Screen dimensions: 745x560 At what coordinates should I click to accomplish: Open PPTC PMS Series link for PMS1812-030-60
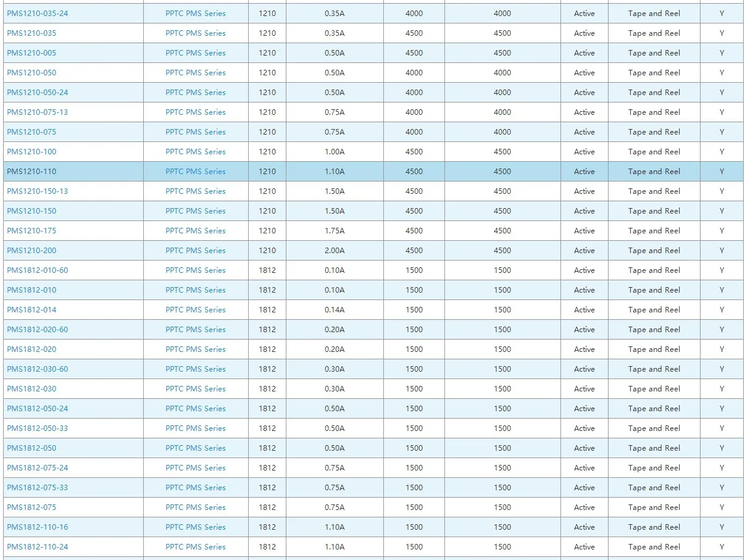(196, 369)
